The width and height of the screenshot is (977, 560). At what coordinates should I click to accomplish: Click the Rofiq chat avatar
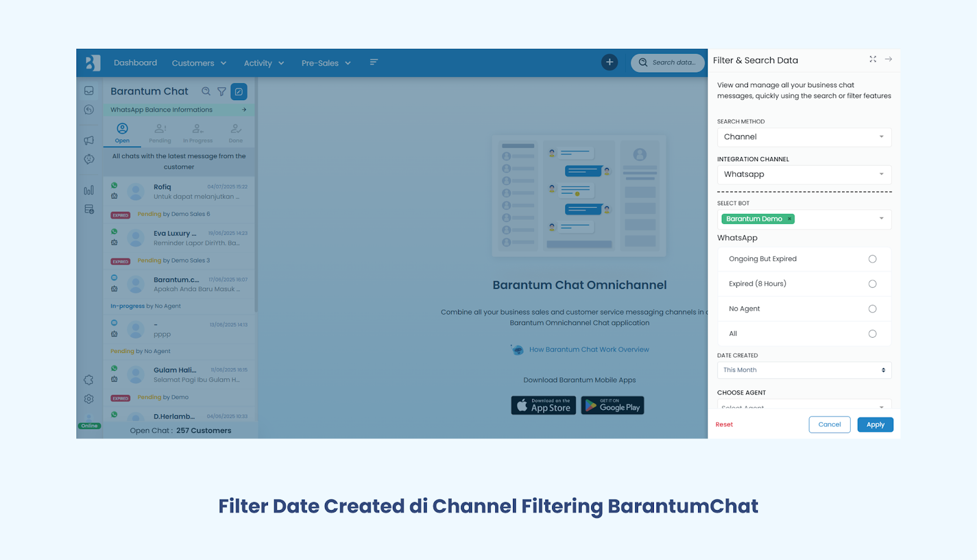[x=136, y=192]
